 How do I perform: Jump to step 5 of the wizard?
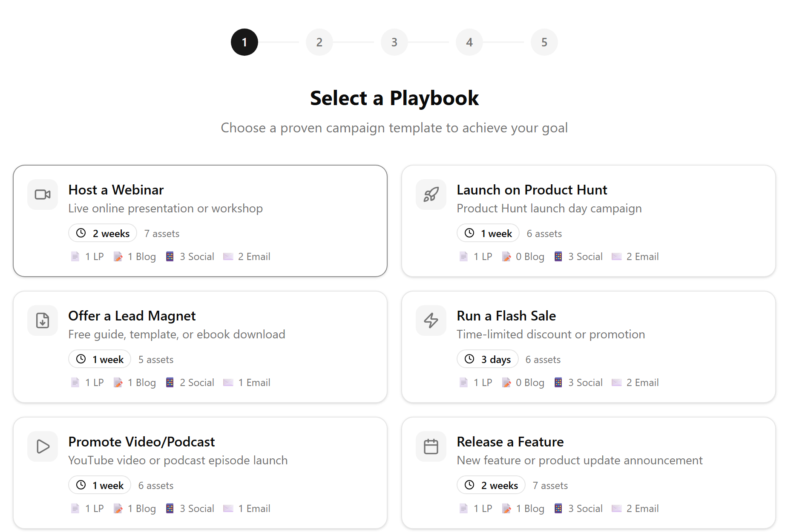[544, 42]
